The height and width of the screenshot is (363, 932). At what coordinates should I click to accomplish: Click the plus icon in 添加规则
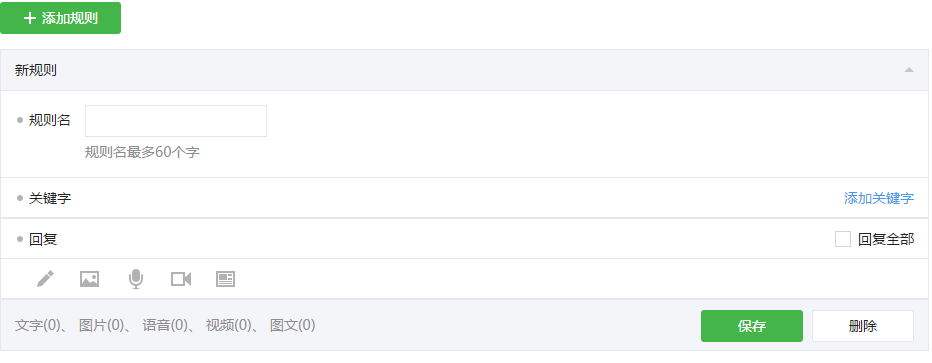(x=29, y=18)
